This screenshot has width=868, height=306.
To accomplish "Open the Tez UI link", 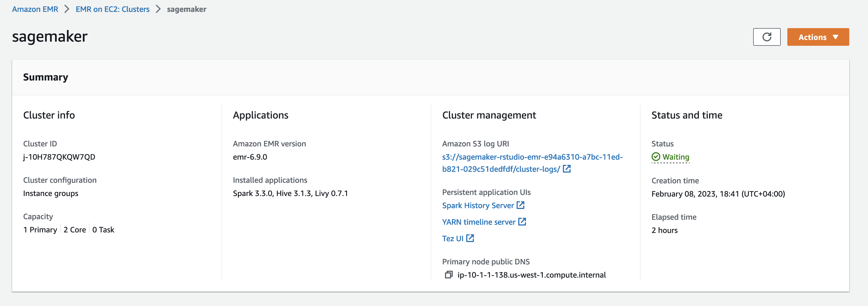I will coord(452,238).
